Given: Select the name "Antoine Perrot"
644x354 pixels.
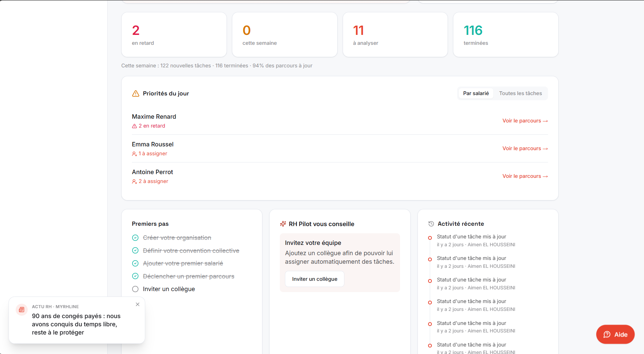Looking at the screenshot, I should point(152,172).
